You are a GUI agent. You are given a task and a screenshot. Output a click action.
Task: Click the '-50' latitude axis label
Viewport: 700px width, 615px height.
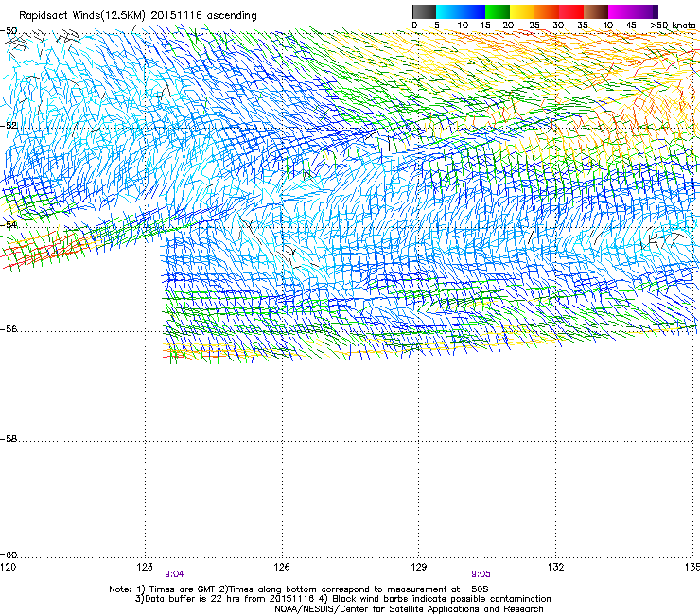click(9, 31)
